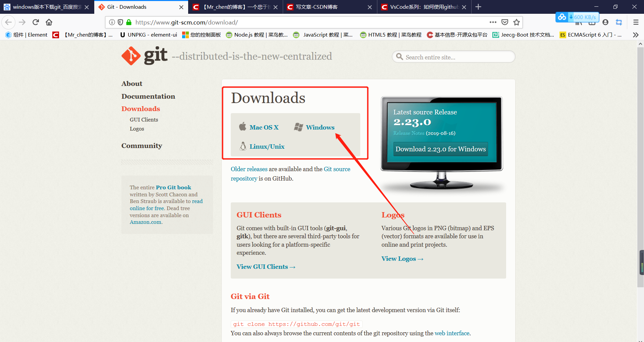This screenshot has height=342, width=644.
Task: Click the Git logo on the page
Action: 130,56
